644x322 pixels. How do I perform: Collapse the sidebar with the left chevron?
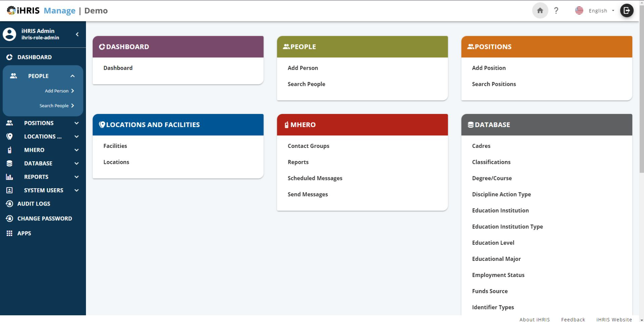pos(77,34)
